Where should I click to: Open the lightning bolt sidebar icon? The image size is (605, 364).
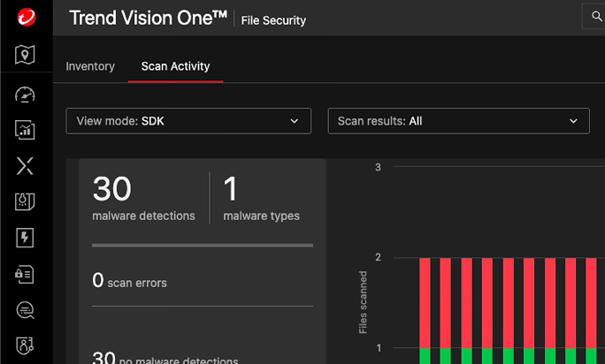point(26,238)
